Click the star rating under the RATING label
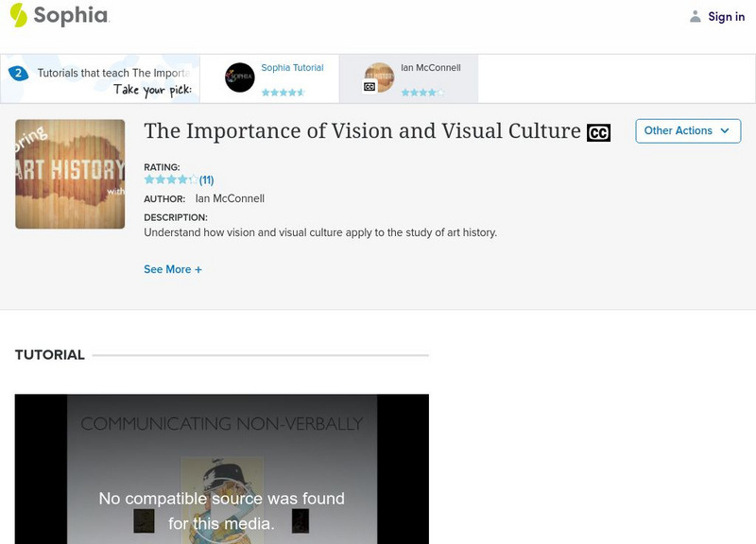The width and height of the screenshot is (756, 544). pyautogui.click(x=171, y=179)
